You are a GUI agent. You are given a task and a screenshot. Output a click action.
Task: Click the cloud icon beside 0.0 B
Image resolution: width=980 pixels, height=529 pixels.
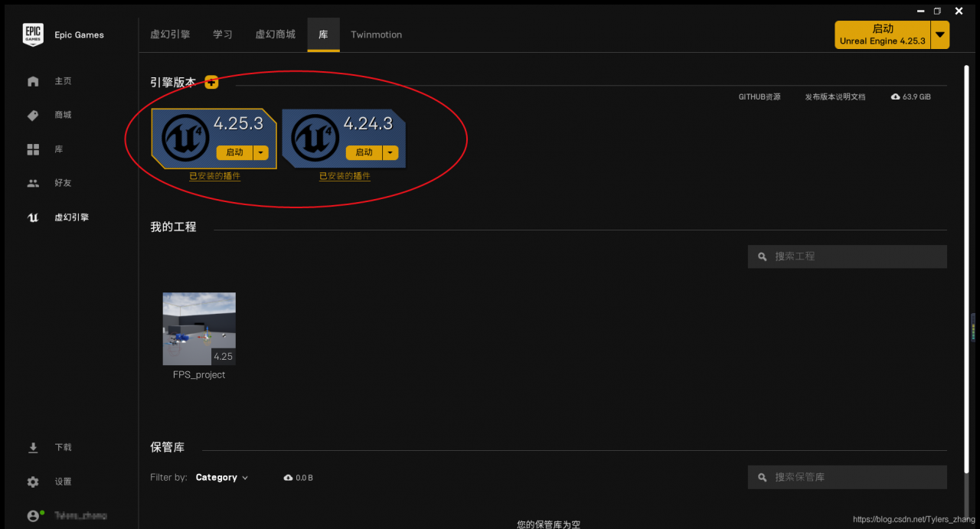pyautogui.click(x=288, y=478)
